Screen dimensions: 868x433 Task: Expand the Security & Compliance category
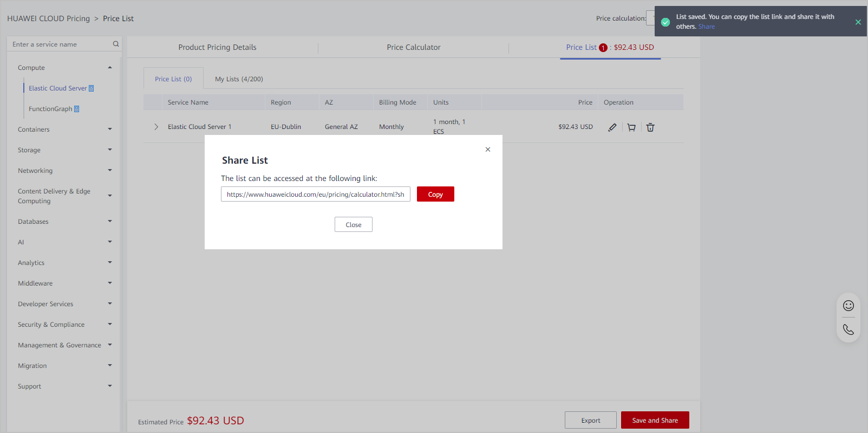point(110,324)
